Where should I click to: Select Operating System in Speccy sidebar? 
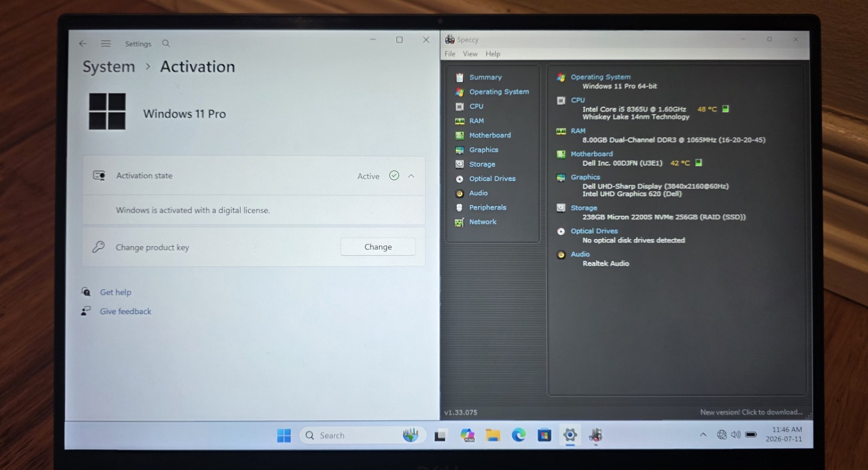coord(499,92)
